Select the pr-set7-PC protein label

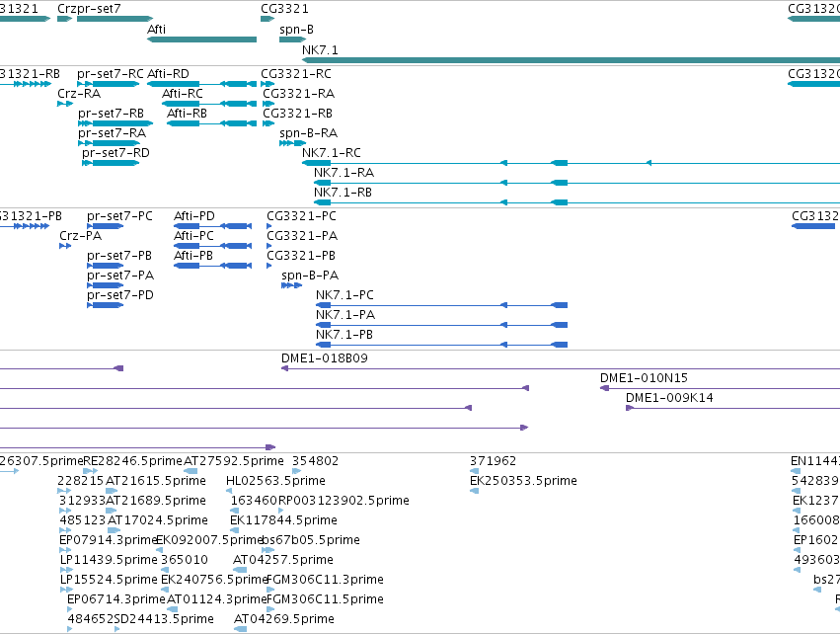[120, 216]
